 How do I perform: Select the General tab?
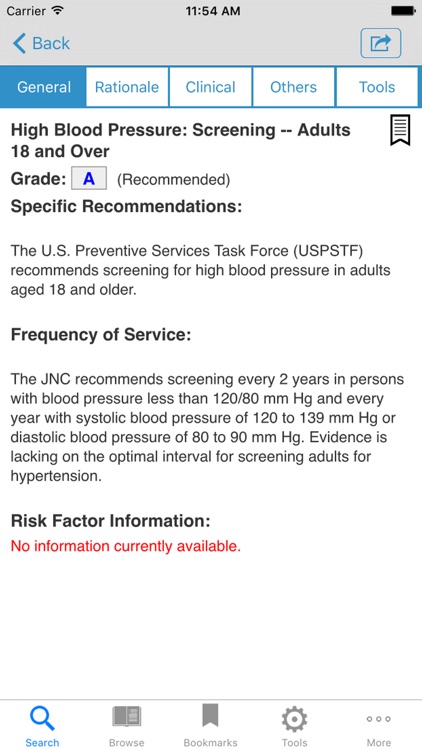(x=43, y=87)
